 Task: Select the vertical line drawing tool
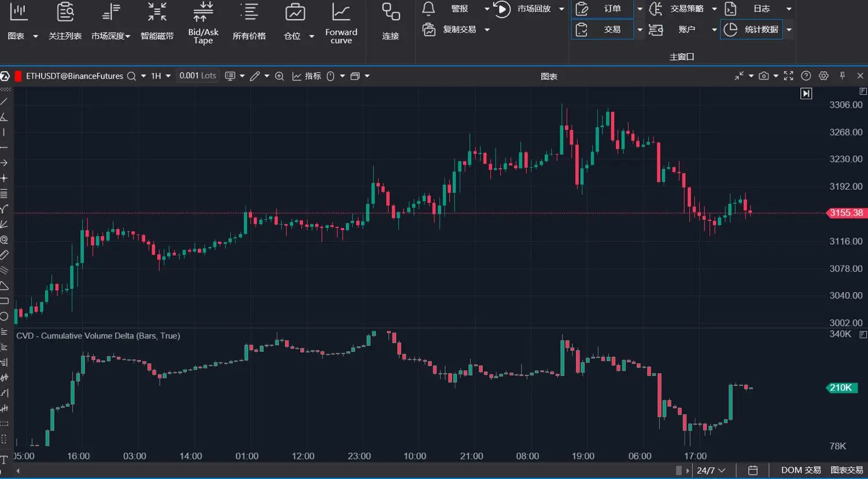4,132
